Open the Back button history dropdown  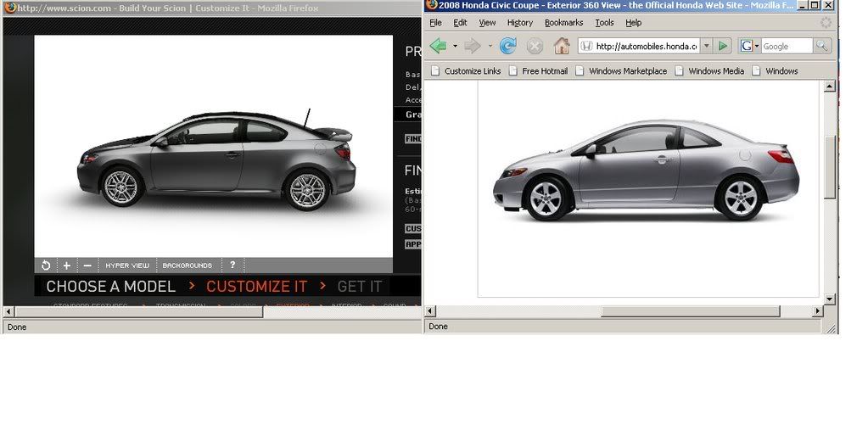(x=455, y=46)
